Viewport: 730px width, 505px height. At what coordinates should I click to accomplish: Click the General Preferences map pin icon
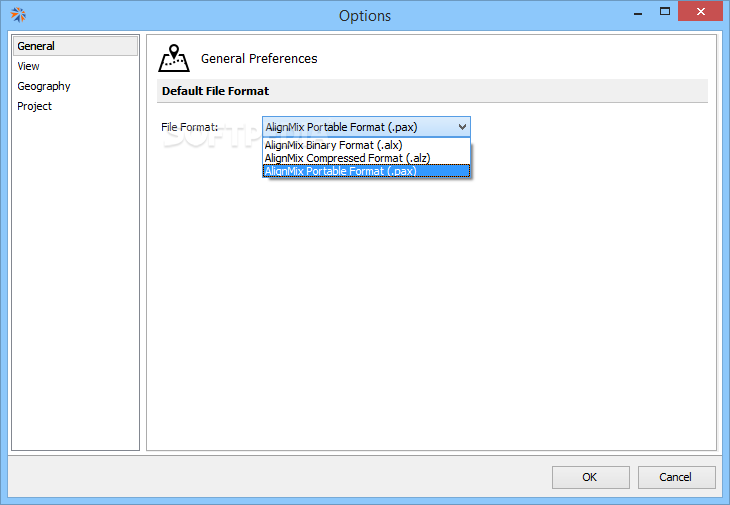coord(174,58)
